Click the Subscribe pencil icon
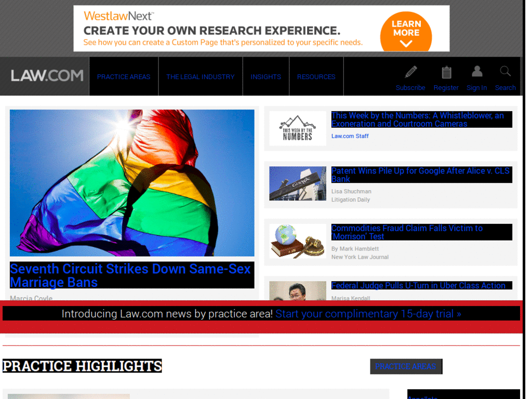 pos(410,72)
